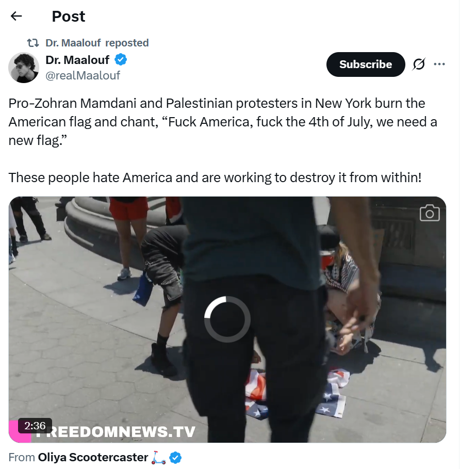Click the blue verified badge beside Dr. Maalouf
This screenshot has height=469, width=476.
coord(121,59)
